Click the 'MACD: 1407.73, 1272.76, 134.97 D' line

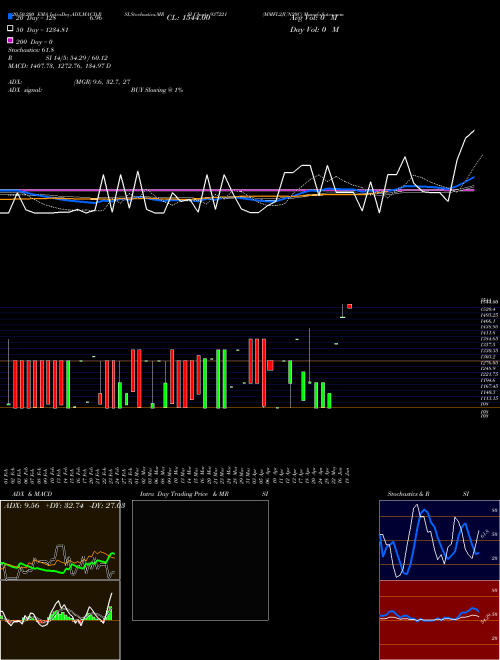pos(59,66)
